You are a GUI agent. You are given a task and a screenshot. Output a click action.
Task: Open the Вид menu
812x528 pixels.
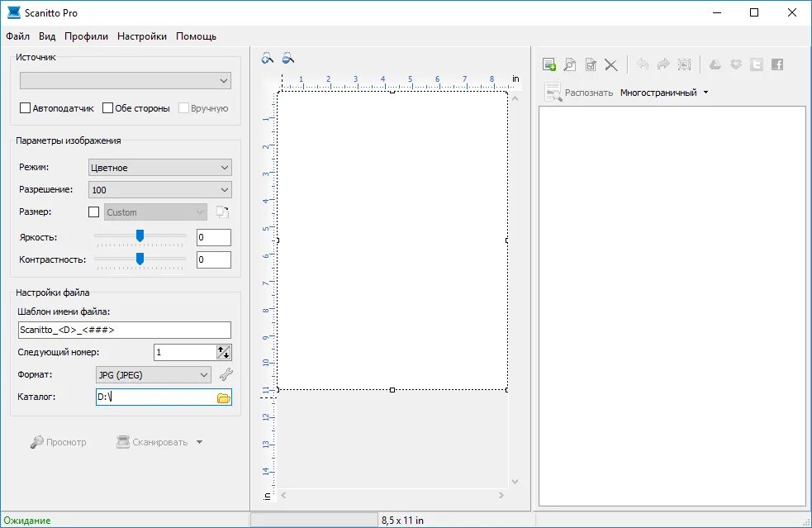pyautogui.click(x=47, y=36)
